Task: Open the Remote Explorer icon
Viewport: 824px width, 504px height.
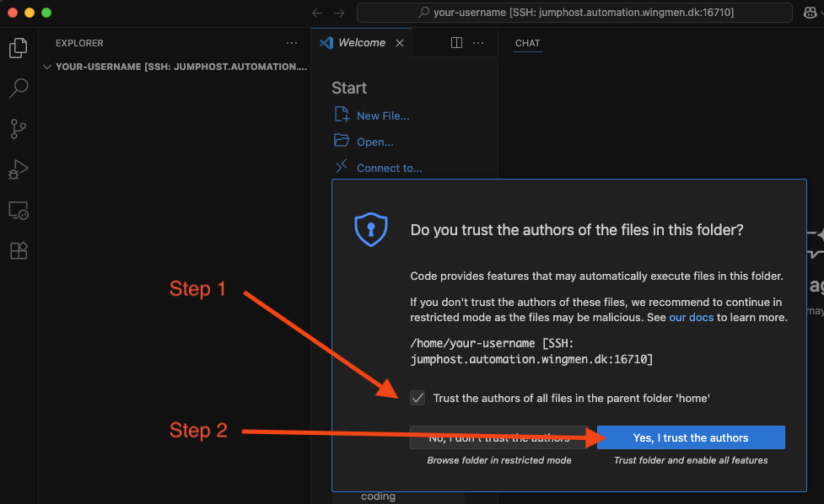Action: click(x=18, y=210)
